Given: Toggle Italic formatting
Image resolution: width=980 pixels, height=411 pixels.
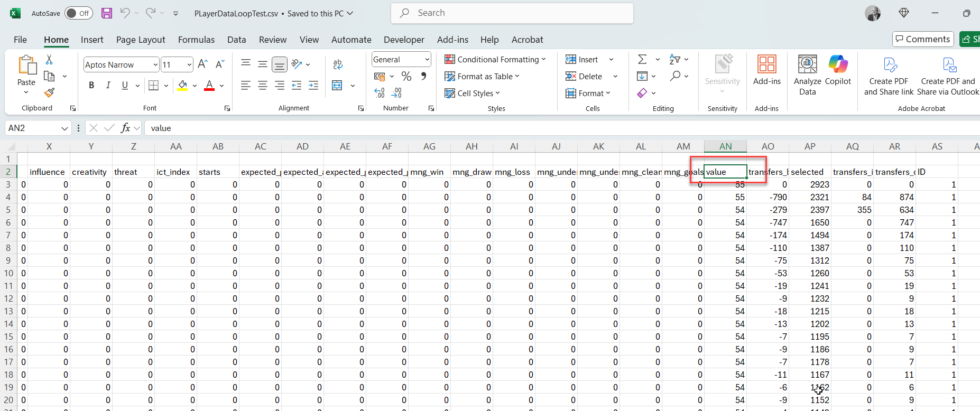Looking at the screenshot, I should click(x=108, y=85).
